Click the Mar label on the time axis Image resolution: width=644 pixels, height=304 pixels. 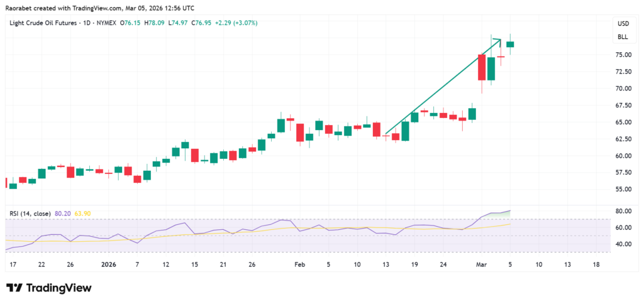[x=482, y=265]
